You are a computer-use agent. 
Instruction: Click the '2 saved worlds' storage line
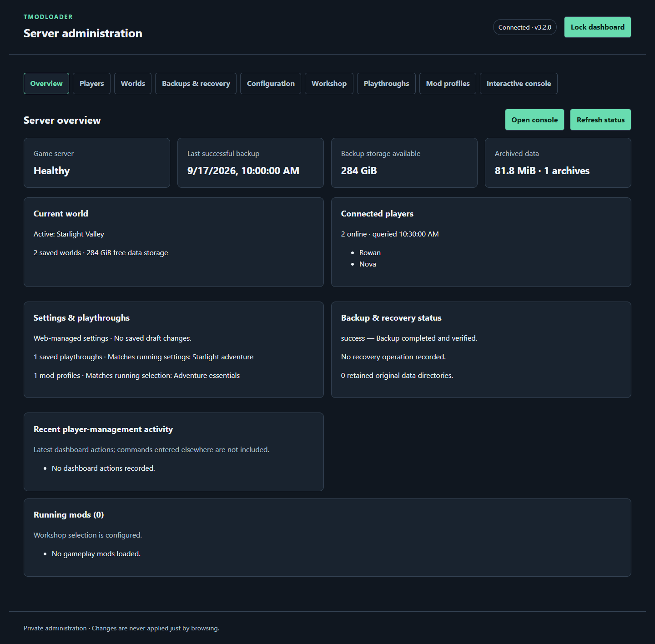(101, 253)
